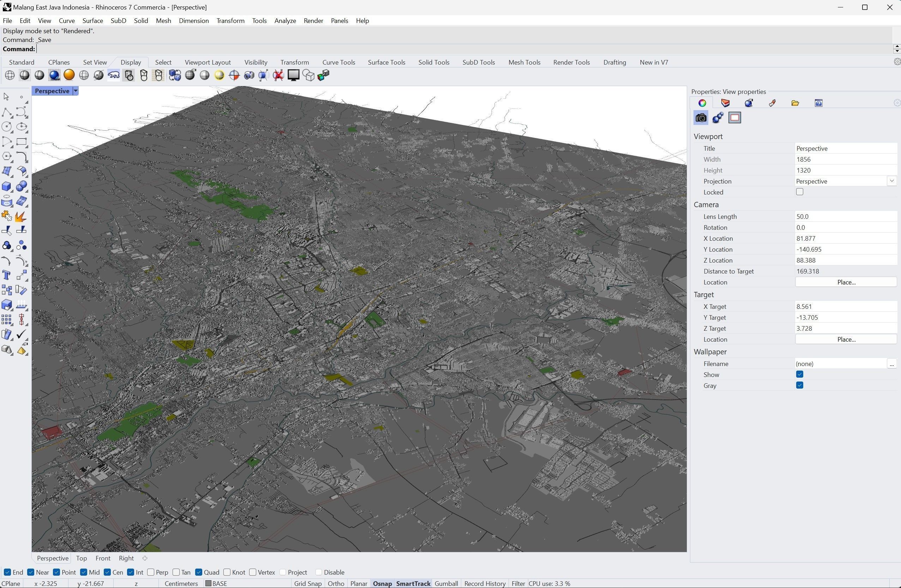Screen dimensions: 901x588
Task: Click the Camera Location Place button
Action: tap(846, 282)
